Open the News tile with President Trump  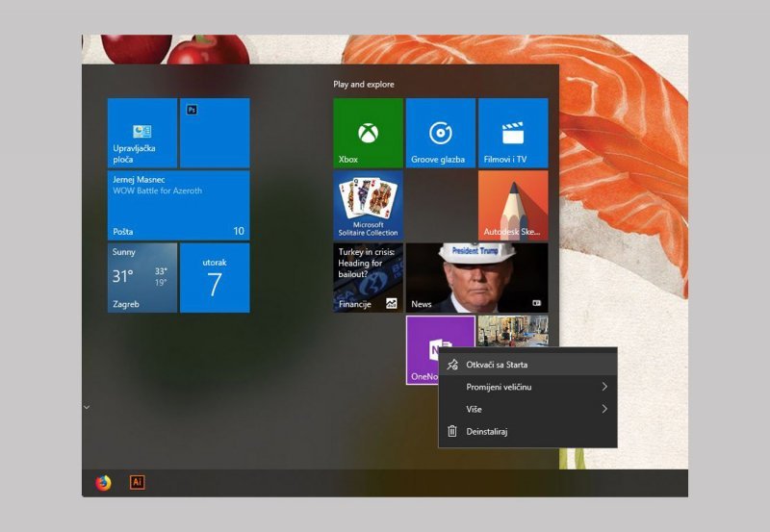click(x=476, y=278)
